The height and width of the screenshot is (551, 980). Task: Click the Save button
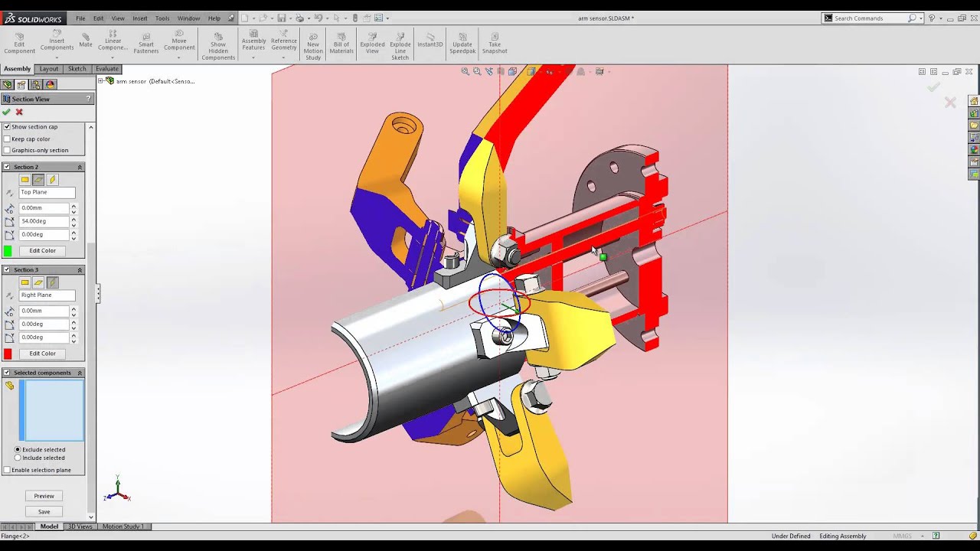point(44,512)
